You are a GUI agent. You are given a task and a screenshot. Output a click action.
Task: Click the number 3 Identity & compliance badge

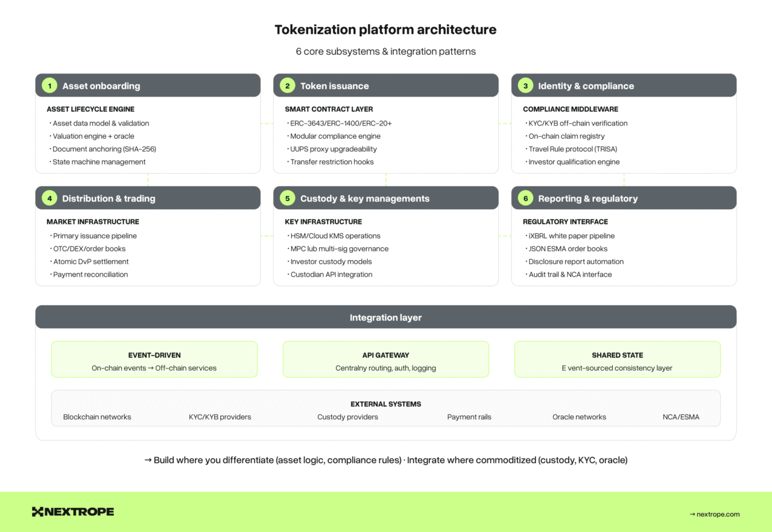pos(525,86)
